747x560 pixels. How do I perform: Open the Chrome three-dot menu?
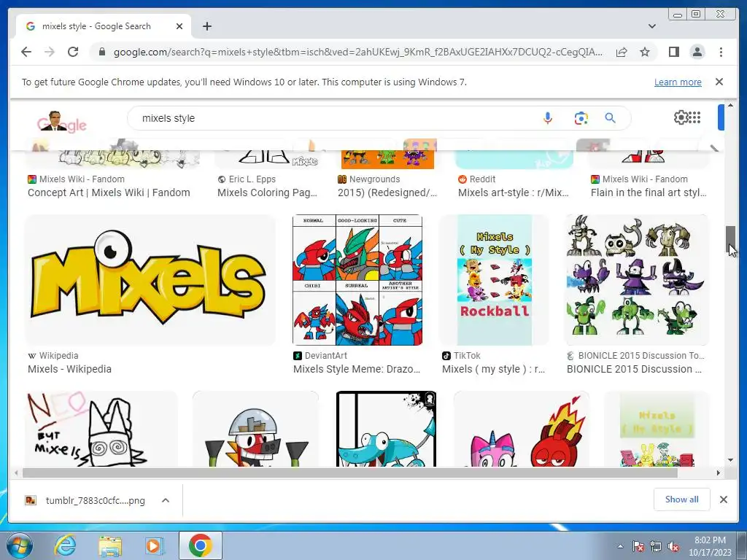tap(721, 52)
